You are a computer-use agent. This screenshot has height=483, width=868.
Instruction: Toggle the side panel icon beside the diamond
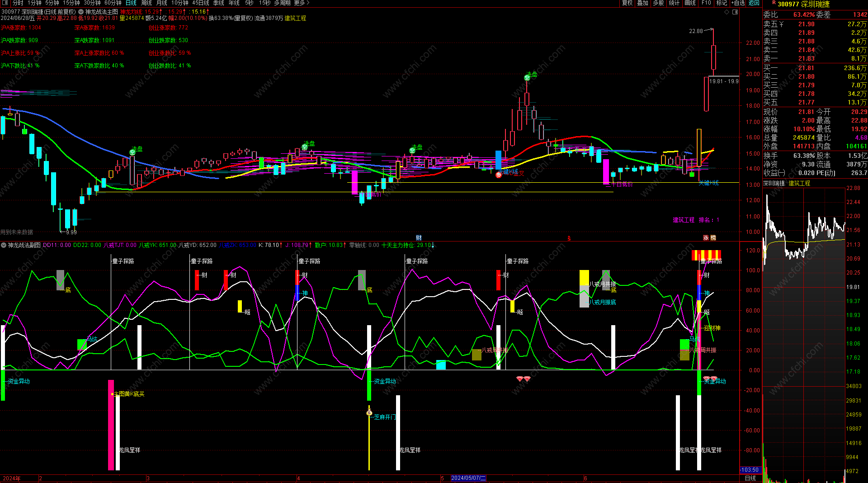(735, 12)
